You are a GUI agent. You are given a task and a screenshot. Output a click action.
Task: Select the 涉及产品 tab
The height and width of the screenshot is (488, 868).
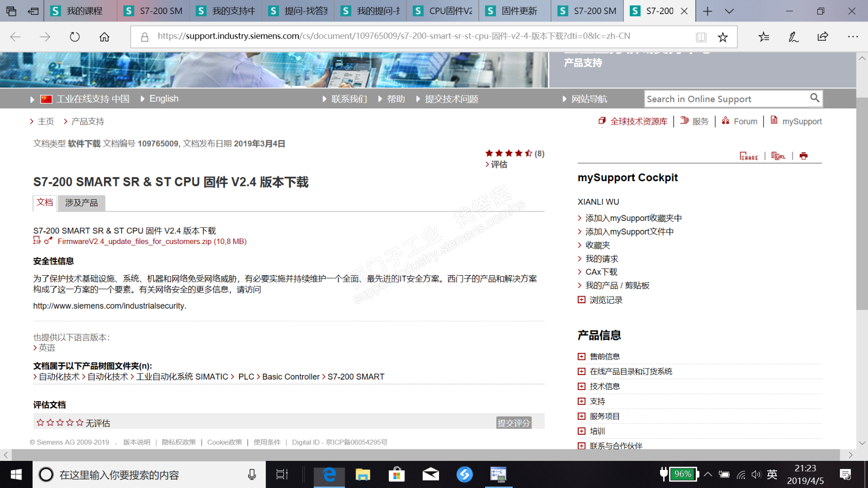pos(81,203)
